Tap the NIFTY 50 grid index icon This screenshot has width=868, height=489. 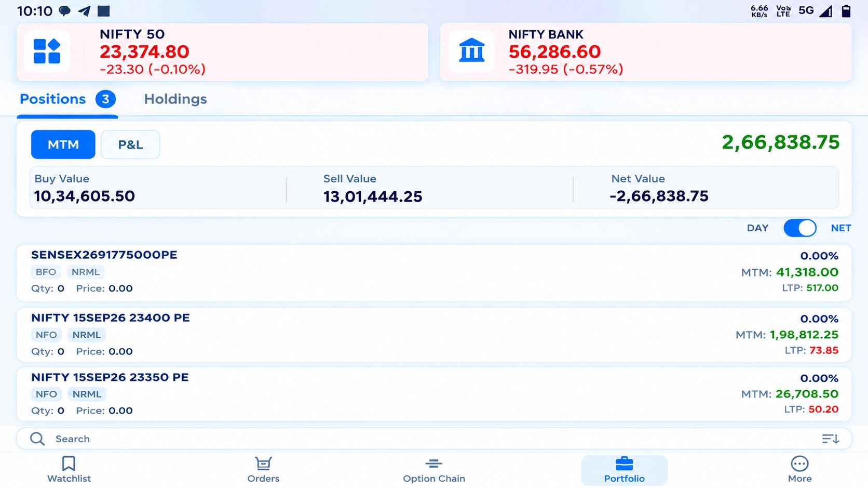[x=47, y=51]
